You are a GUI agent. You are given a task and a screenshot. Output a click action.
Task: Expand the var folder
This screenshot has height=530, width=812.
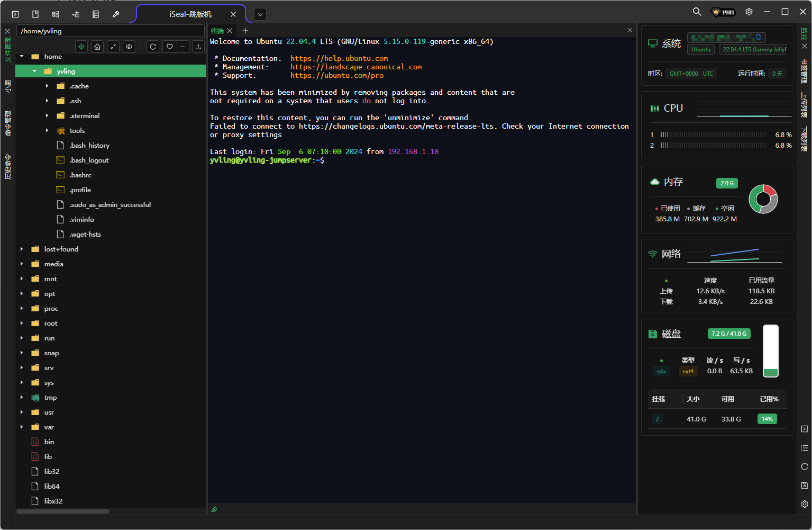pyautogui.click(x=22, y=427)
